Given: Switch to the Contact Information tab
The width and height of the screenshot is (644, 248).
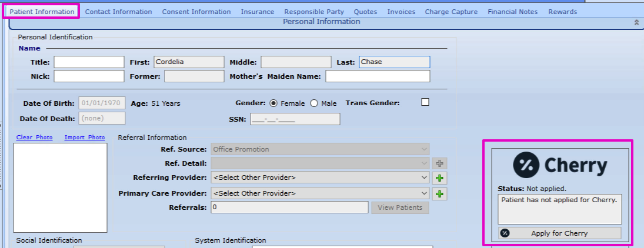Looking at the screenshot, I should 118,12.
